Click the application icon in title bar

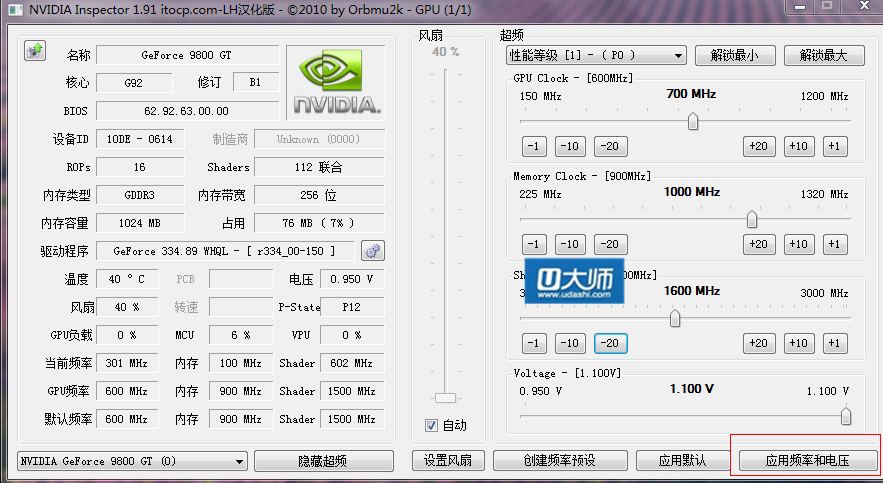(15, 9)
